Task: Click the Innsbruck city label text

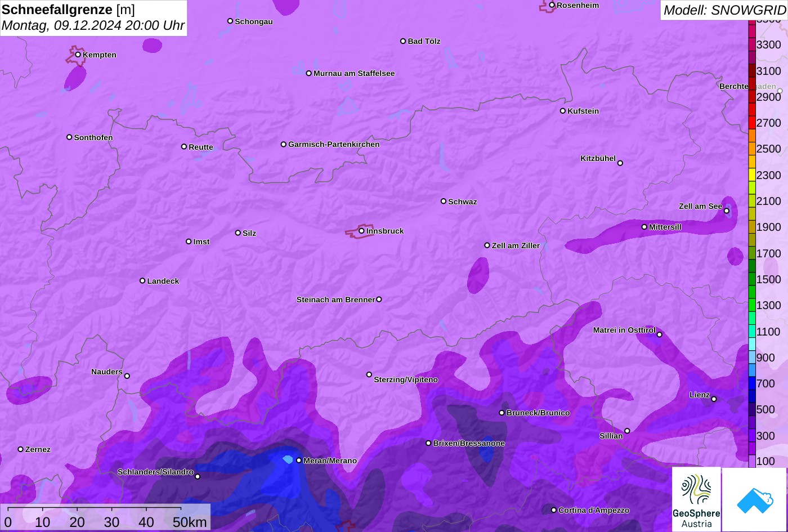Action: (385, 231)
